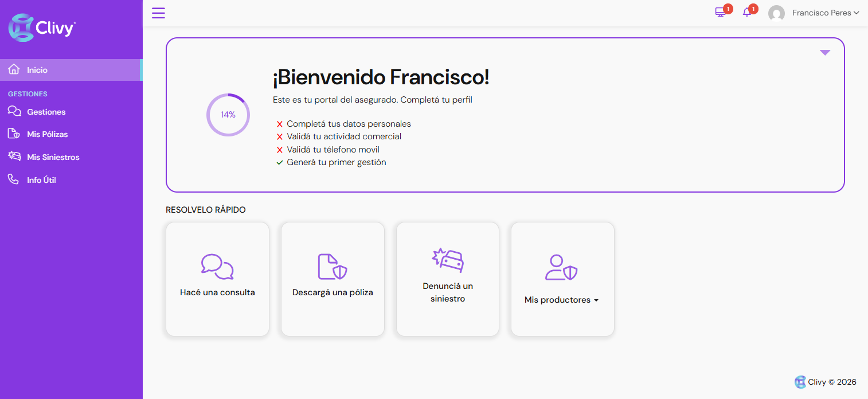Open the monitor notifications icon
868x399 pixels.
coord(720,13)
